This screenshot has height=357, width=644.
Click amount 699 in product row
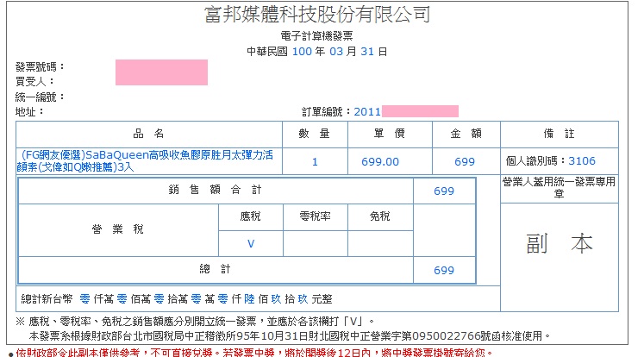tap(465, 162)
